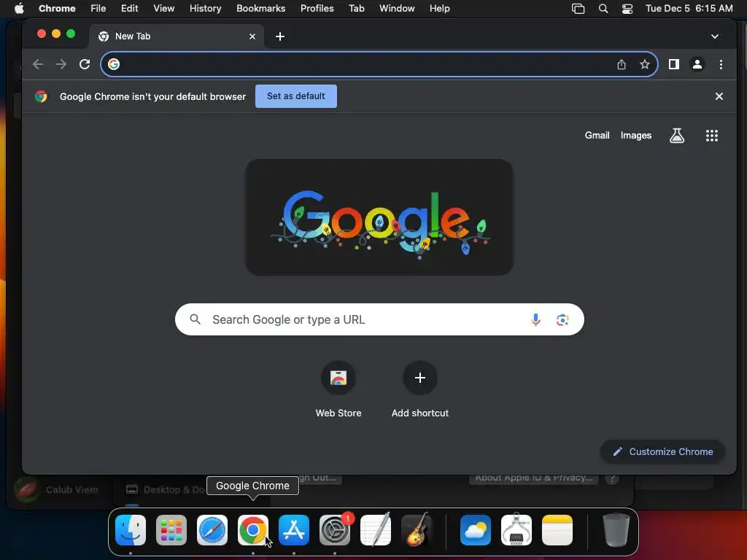Open the Help menu

click(x=439, y=9)
